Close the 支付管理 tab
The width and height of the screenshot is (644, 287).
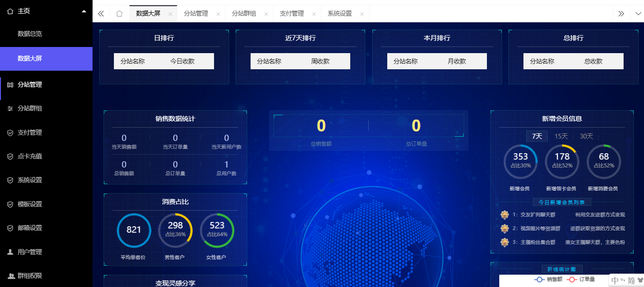[x=314, y=14]
